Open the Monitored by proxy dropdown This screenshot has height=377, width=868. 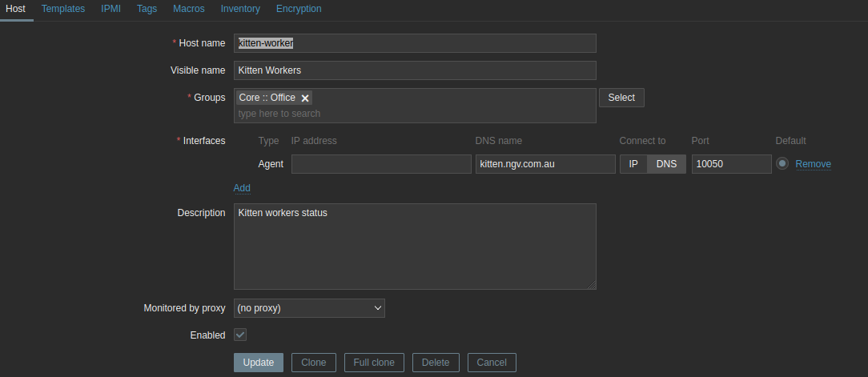[x=309, y=308]
